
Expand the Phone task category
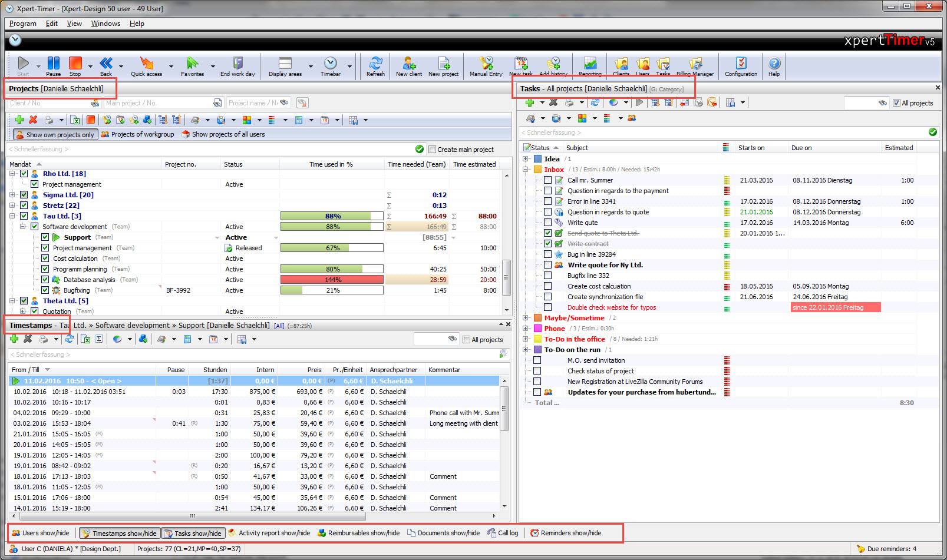(x=526, y=328)
